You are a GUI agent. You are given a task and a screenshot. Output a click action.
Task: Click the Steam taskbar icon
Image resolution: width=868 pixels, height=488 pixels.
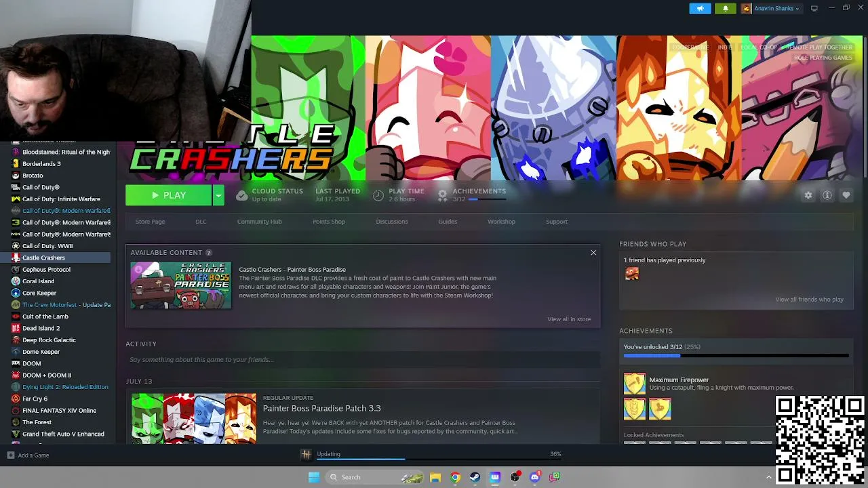(x=475, y=477)
